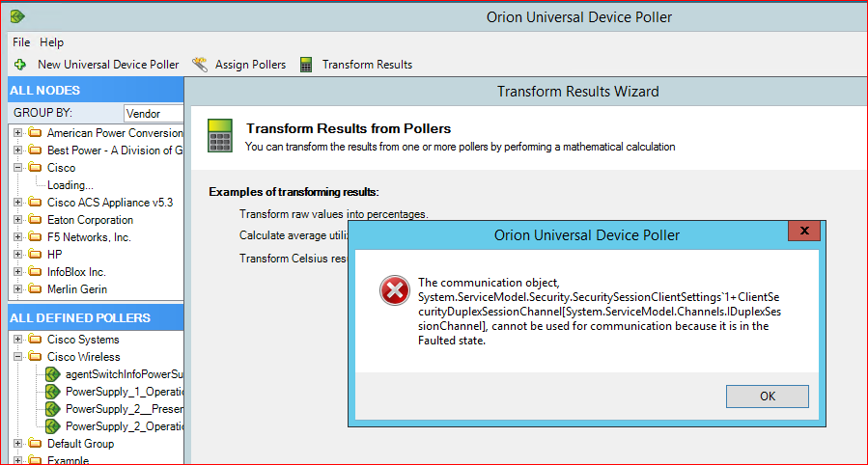Expand the Merlin Gerin node
868x465 pixels.
[x=17, y=289]
